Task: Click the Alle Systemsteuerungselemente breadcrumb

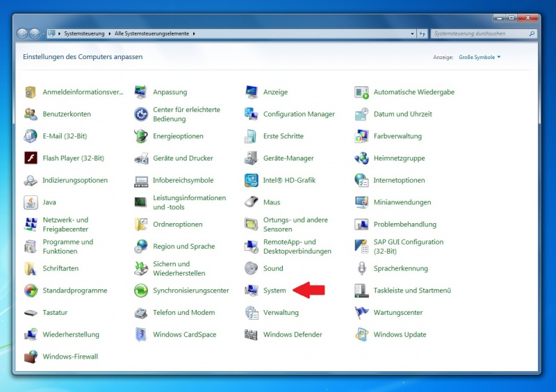Action: pos(152,33)
